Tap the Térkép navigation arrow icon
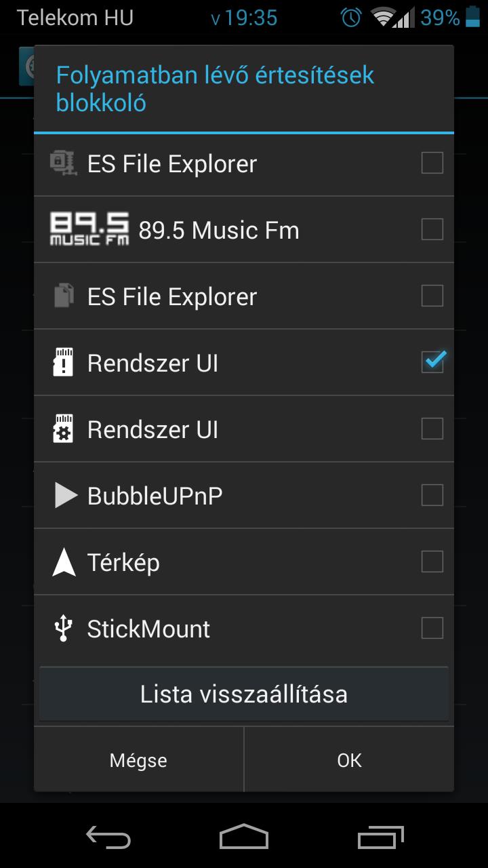This screenshot has height=868, width=488. [64, 562]
